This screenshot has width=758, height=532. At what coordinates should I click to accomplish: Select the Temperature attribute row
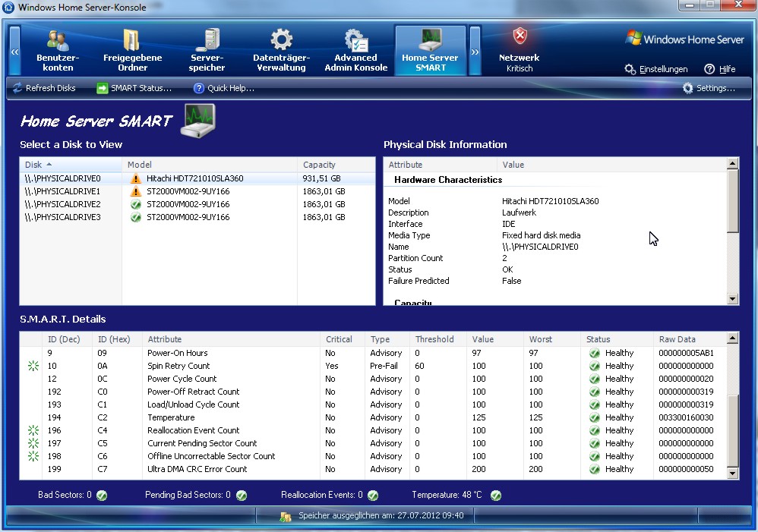coord(373,417)
